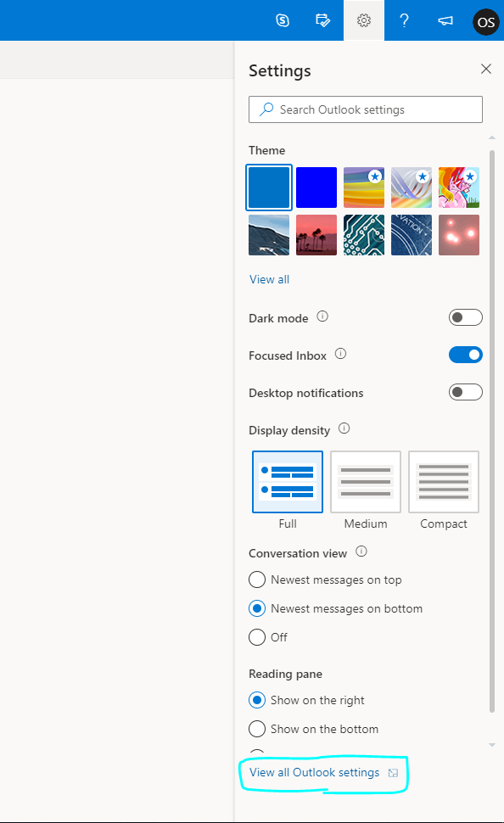
Task: Choose the ribbon waves theme
Action: pyautogui.click(x=412, y=188)
